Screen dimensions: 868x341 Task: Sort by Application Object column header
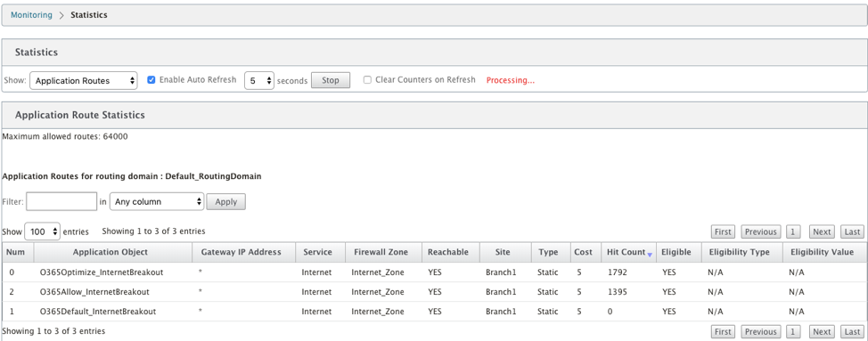pyautogui.click(x=113, y=252)
